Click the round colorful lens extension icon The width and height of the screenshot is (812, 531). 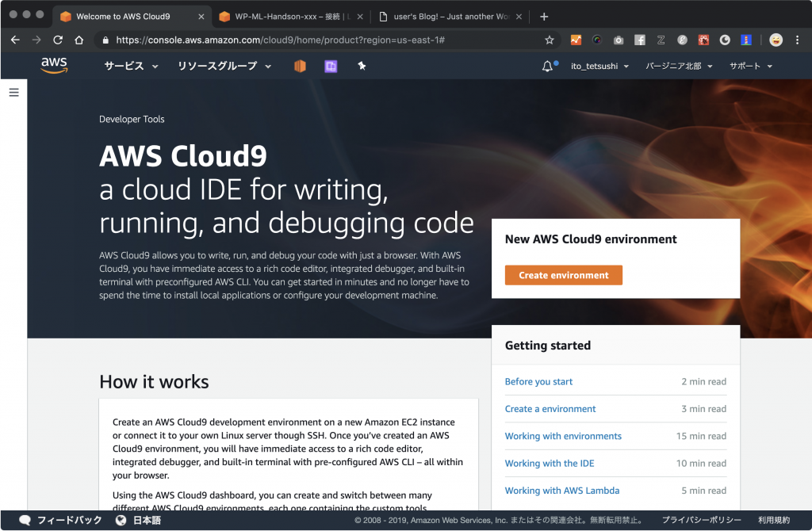(597, 40)
